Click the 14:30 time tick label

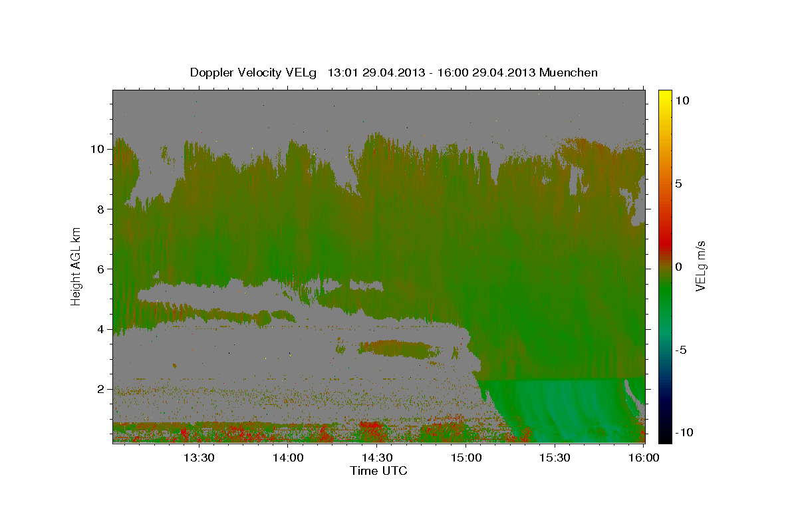pos(376,458)
